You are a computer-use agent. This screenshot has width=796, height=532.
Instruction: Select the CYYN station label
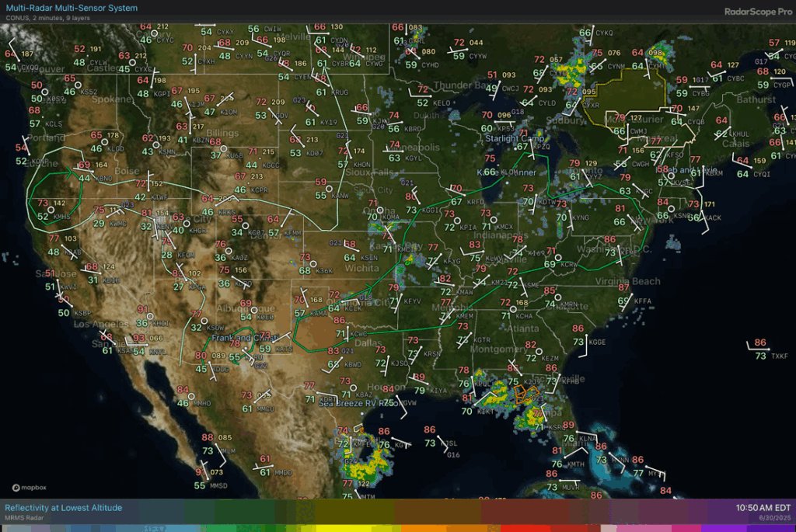click(244, 56)
